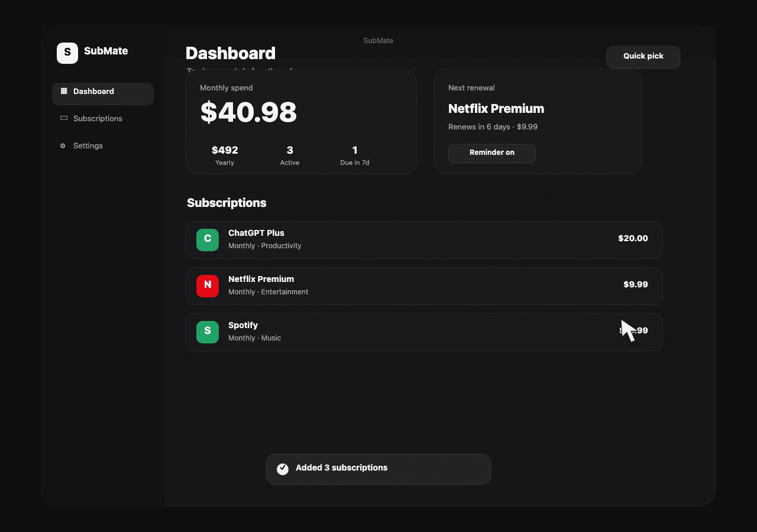Viewport: 757px width, 532px height.
Task: Click the SubMate window title text
Action: point(378,41)
